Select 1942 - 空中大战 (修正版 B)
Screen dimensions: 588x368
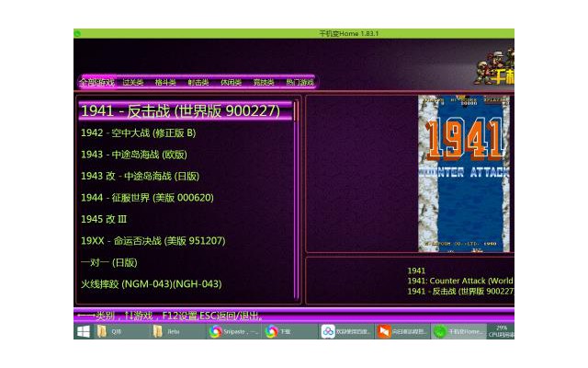(x=139, y=132)
